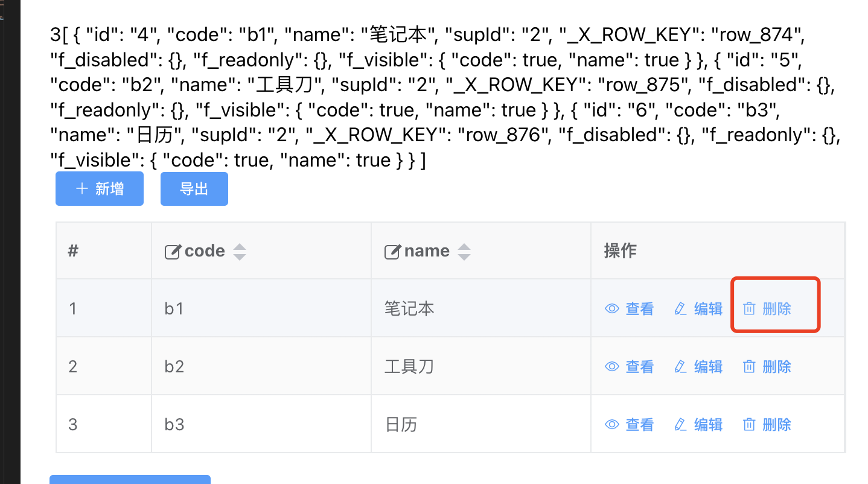Edit the 工具刀 row with 编辑
The image size is (868, 484).
click(698, 367)
